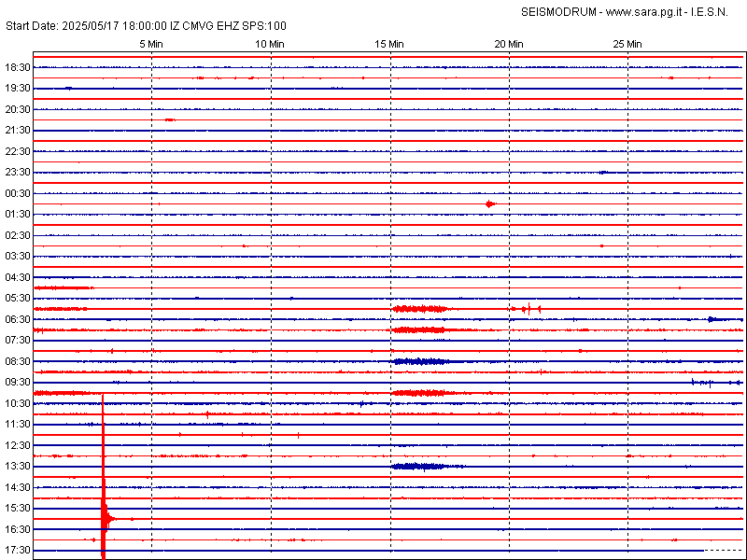The width and height of the screenshot is (747, 560).
Task: Click the 18:30 time label
Action: (18, 67)
